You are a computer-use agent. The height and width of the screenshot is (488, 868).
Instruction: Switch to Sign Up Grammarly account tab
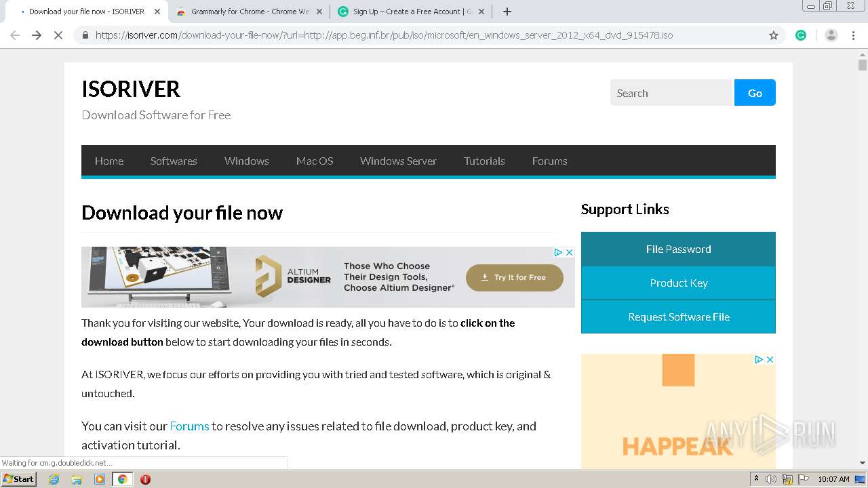click(x=411, y=12)
